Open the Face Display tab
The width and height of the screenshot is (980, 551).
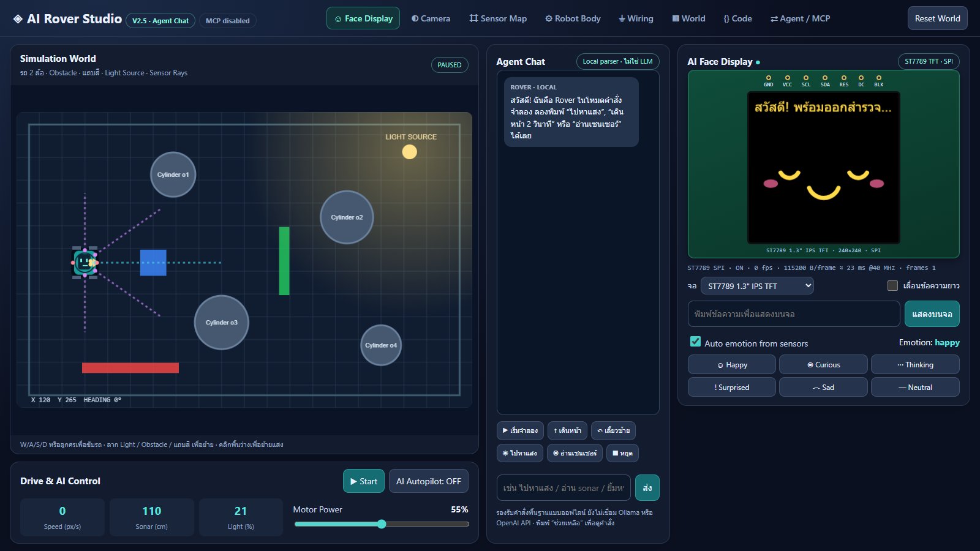pos(363,18)
